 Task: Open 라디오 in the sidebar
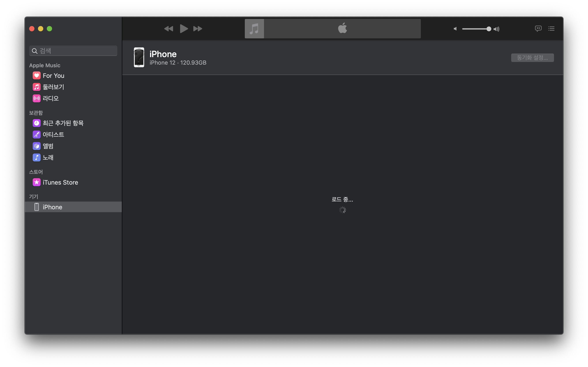pos(51,98)
